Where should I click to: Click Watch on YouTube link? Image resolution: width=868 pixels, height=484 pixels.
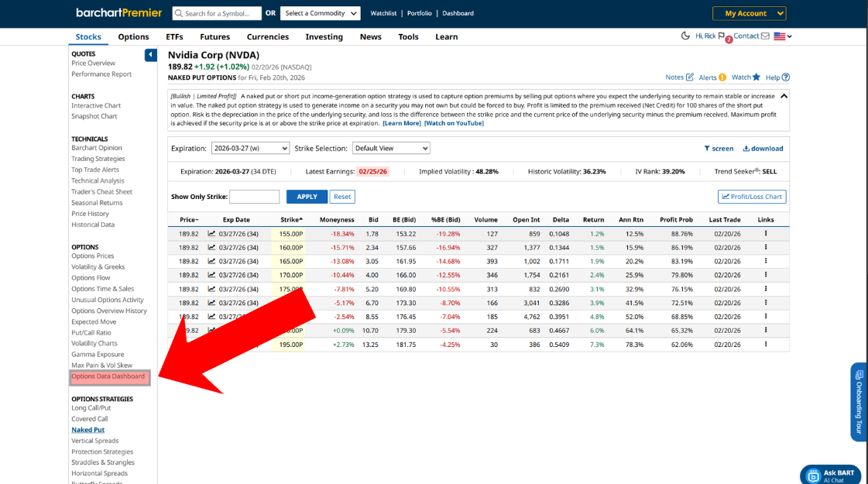(x=454, y=123)
